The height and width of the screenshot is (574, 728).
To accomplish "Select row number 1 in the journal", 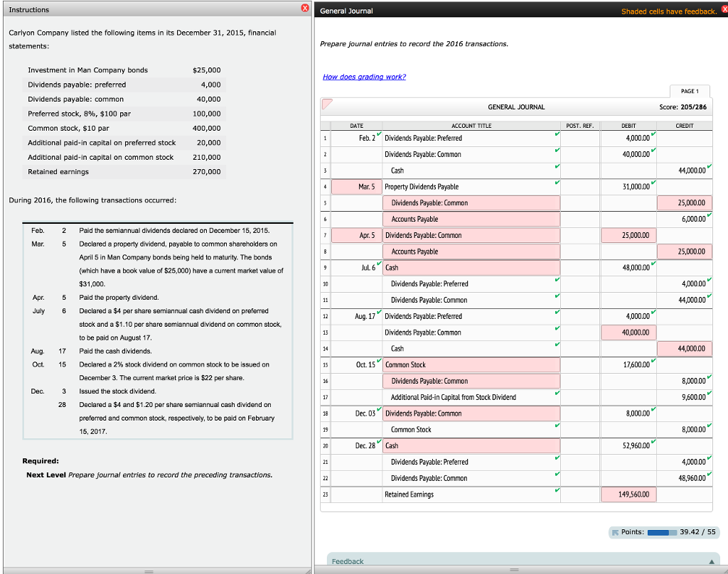I will (x=326, y=139).
